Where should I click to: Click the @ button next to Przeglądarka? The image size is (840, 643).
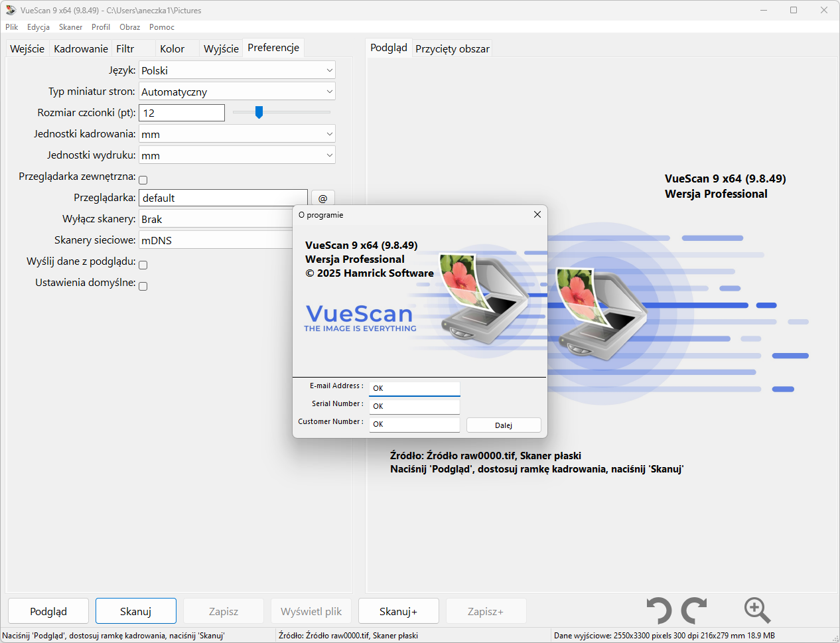tap(323, 198)
